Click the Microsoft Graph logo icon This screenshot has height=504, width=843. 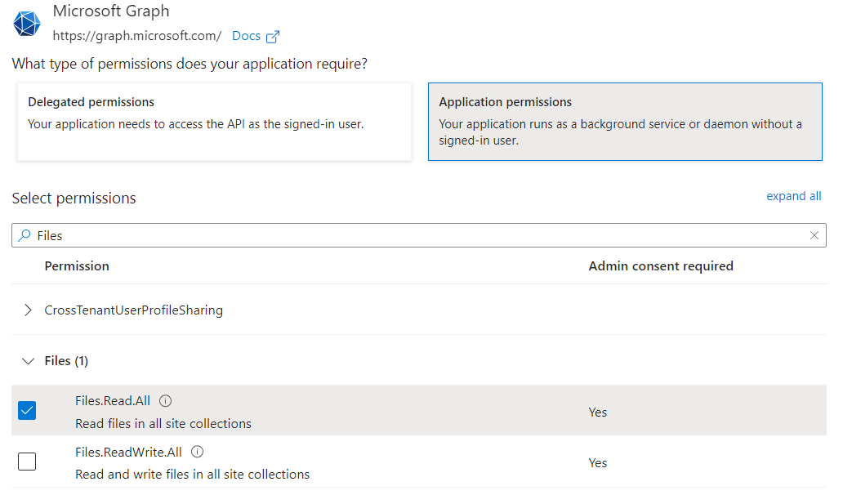point(26,24)
